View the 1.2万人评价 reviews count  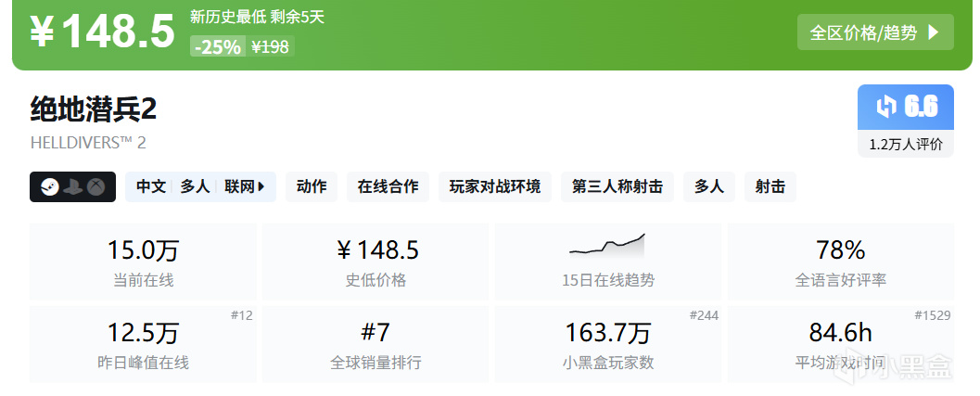(x=906, y=145)
